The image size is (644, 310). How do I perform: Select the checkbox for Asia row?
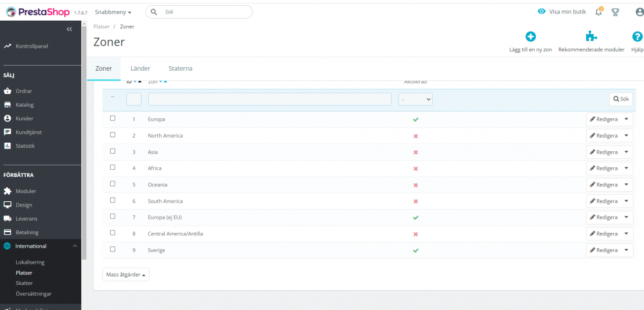pyautogui.click(x=113, y=151)
